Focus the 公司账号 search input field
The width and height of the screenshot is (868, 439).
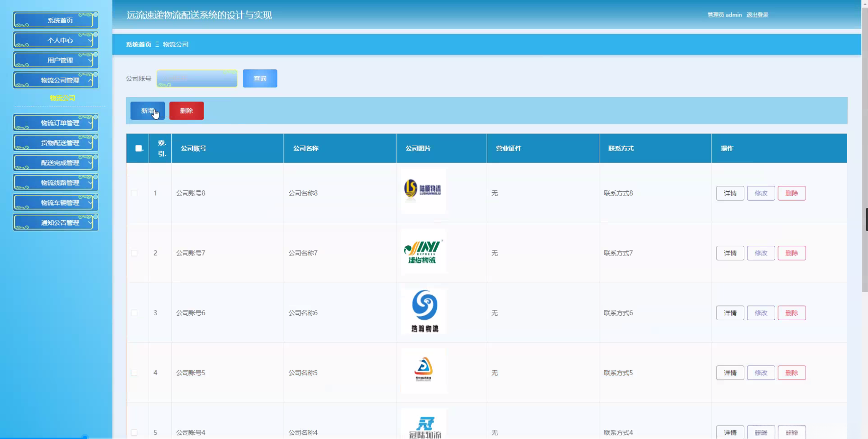197,79
